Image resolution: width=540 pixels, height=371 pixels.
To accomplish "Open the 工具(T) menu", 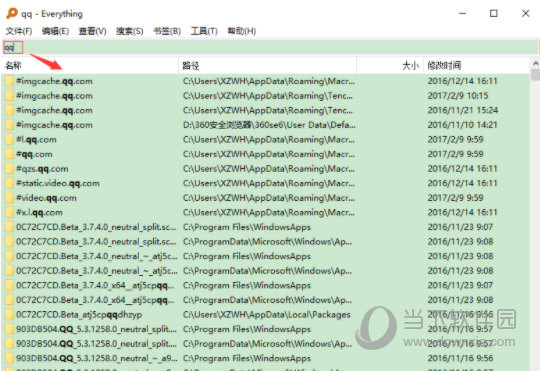I will point(204,31).
